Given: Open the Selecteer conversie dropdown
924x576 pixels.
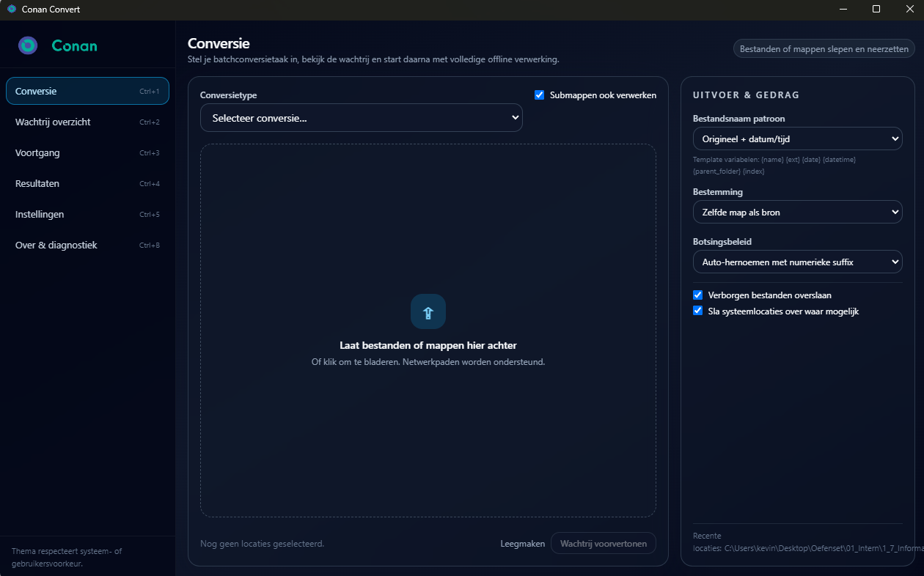Looking at the screenshot, I should point(361,117).
